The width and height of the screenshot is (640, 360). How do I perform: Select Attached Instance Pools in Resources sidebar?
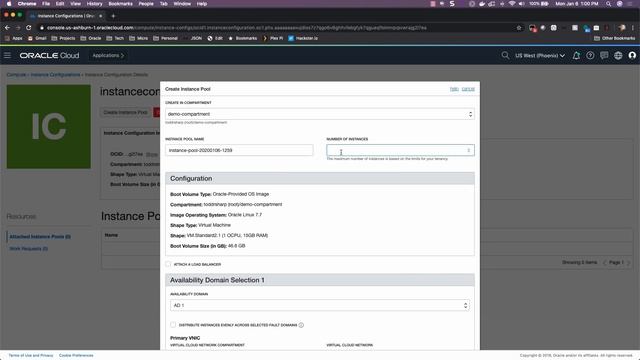[40, 237]
